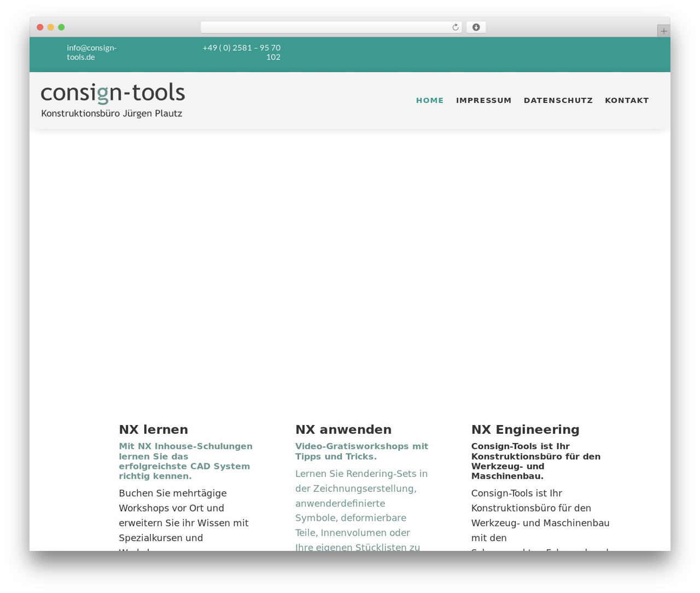Select the 'NX anwenden' heading
This screenshot has width=700, height=593.
tap(343, 429)
